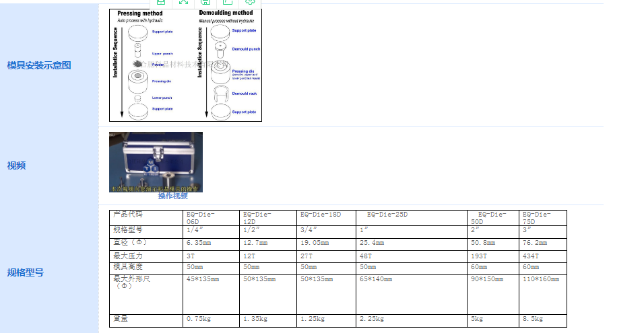Screen dimensions: 644x333
Task: Click the 2.25kg weight cell
Action: (411, 321)
